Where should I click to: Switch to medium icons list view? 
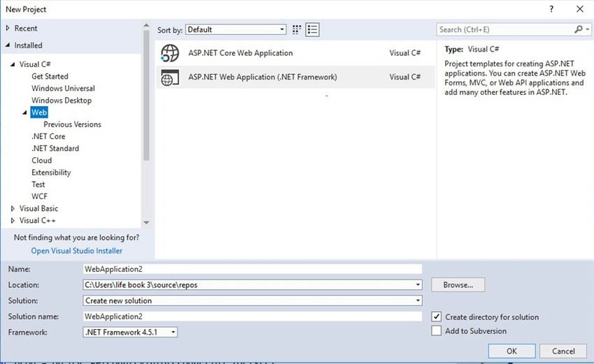coord(312,29)
